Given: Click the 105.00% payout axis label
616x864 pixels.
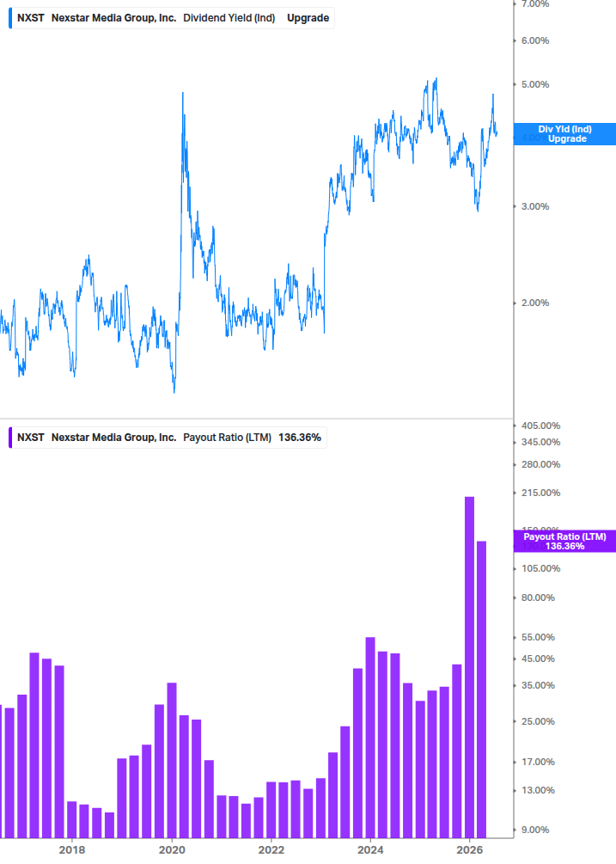Looking at the screenshot, I should (540, 568).
